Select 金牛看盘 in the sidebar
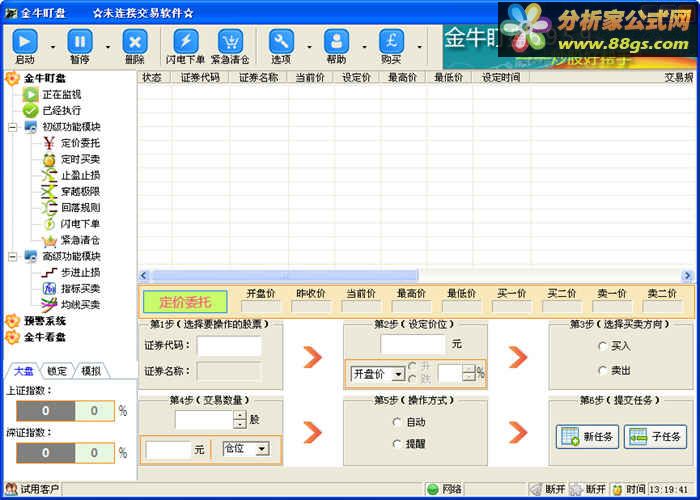The image size is (700, 500). tap(45, 337)
